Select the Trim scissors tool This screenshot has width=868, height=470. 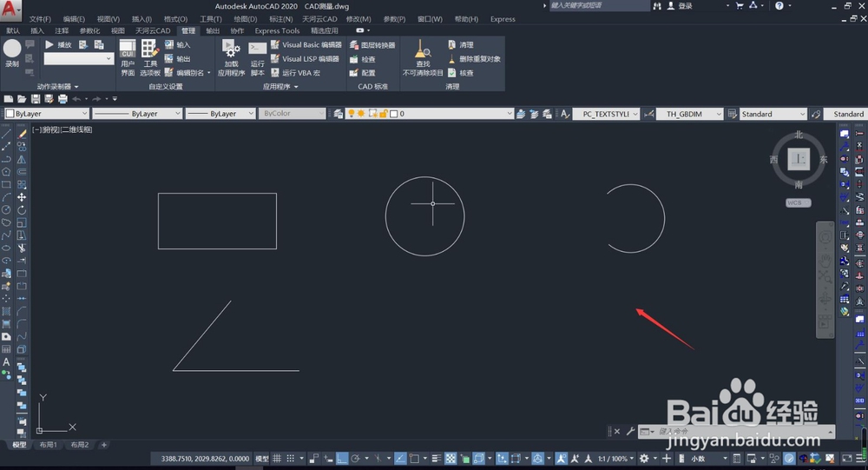point(22,248)
